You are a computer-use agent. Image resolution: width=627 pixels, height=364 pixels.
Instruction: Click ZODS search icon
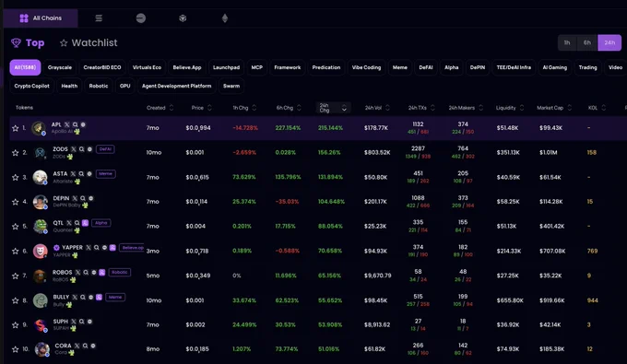[81, 149]
